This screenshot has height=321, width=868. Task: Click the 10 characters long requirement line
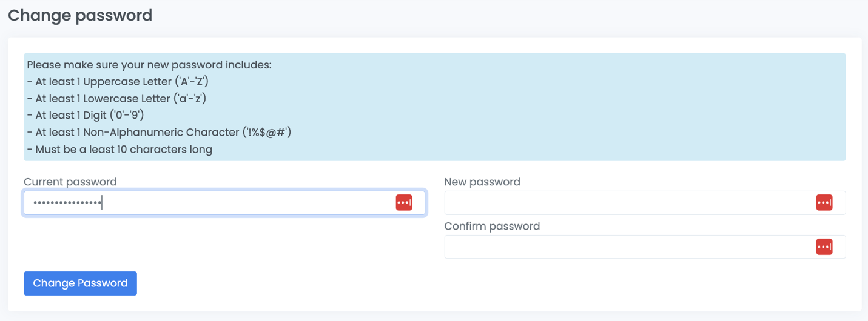point(123,149)
